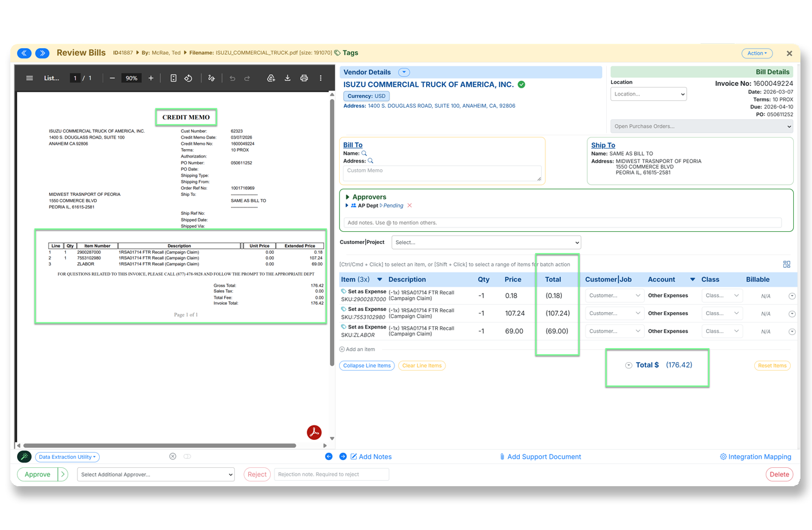812x530 pixels.
Task: Rotate the PDF page counterclockwise
Action: click(x=189, y=78)
